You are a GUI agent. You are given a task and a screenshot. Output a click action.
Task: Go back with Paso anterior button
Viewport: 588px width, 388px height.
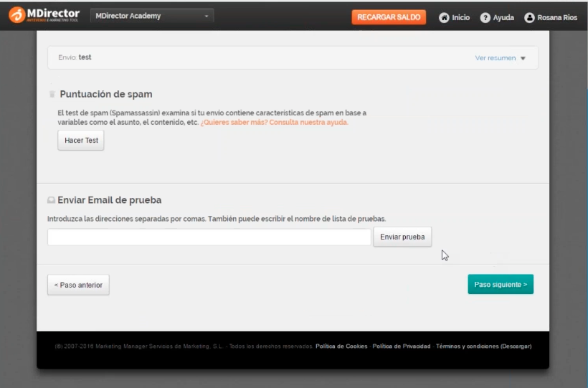pyautogui.click(x=78, y=285)
